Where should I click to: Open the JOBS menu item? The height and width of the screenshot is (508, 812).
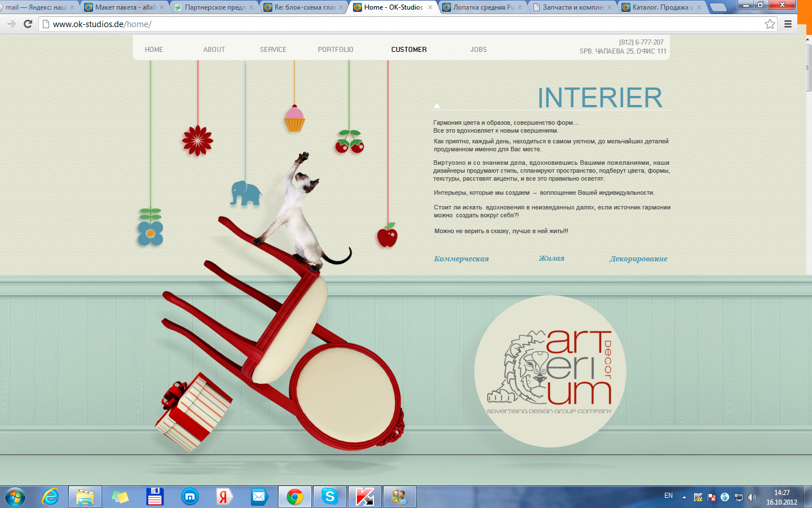(x=479, y=50)
